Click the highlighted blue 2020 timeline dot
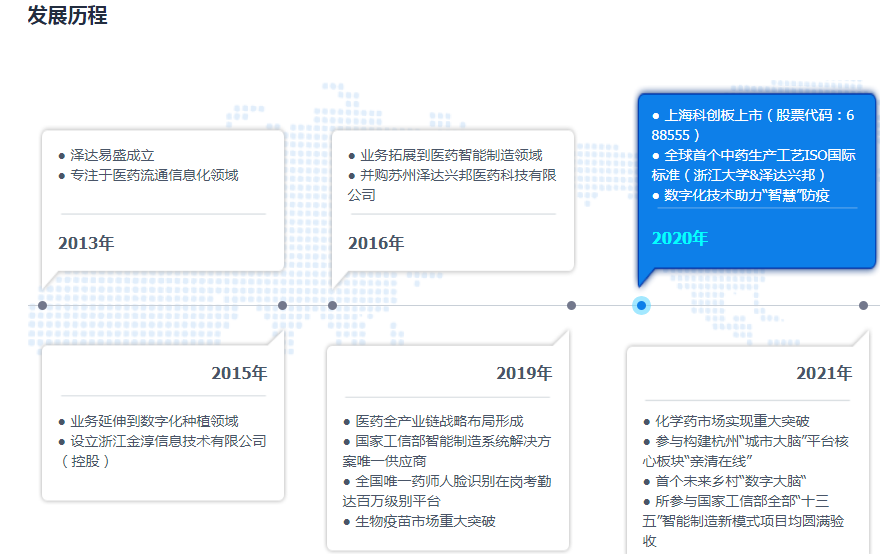The height and width of the screenshot is (554, 880). point(641,305)
